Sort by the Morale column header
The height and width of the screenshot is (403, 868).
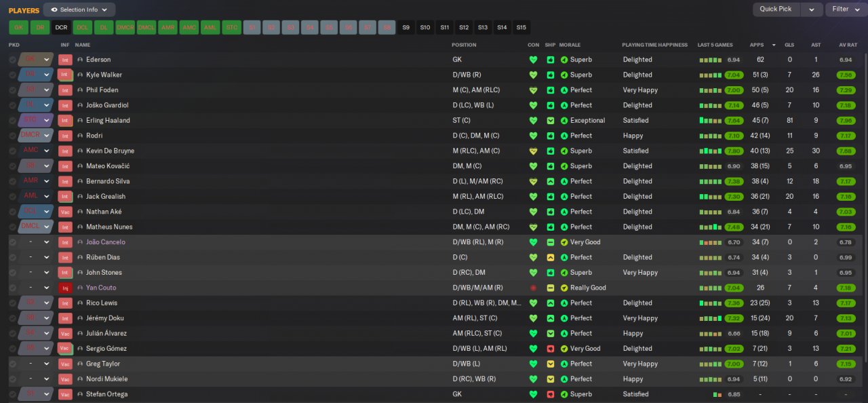click(570, 45)
